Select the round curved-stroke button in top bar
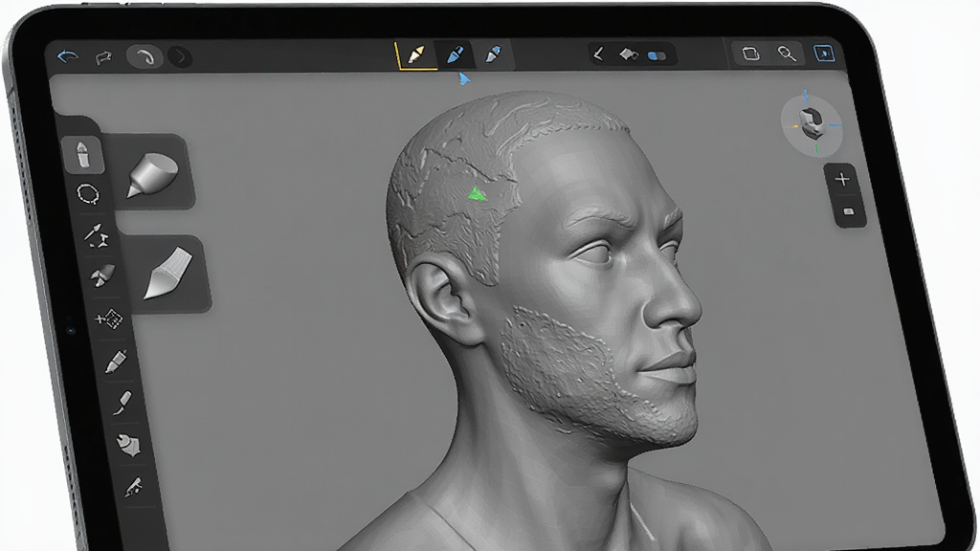Image resolution: width=980 pixels, height=551 pixels. click(x=145, y=57)
